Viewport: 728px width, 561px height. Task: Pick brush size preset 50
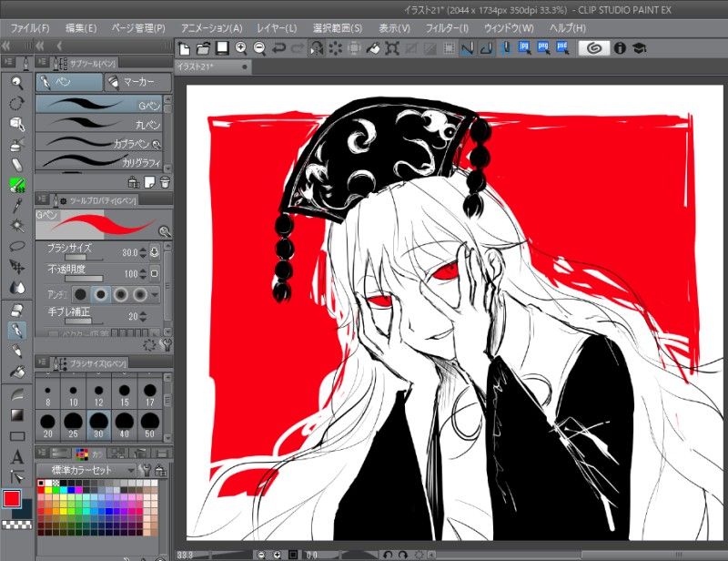(x=149, y=424)
